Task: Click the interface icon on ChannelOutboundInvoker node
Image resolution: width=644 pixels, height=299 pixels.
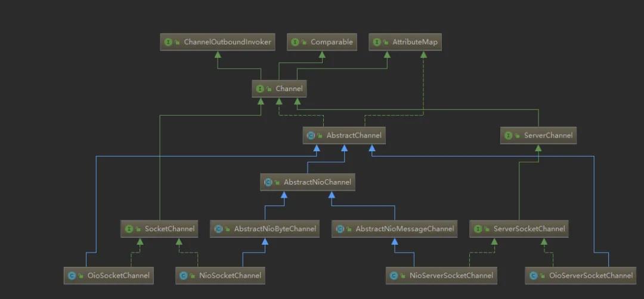Action: coord(168,42)
